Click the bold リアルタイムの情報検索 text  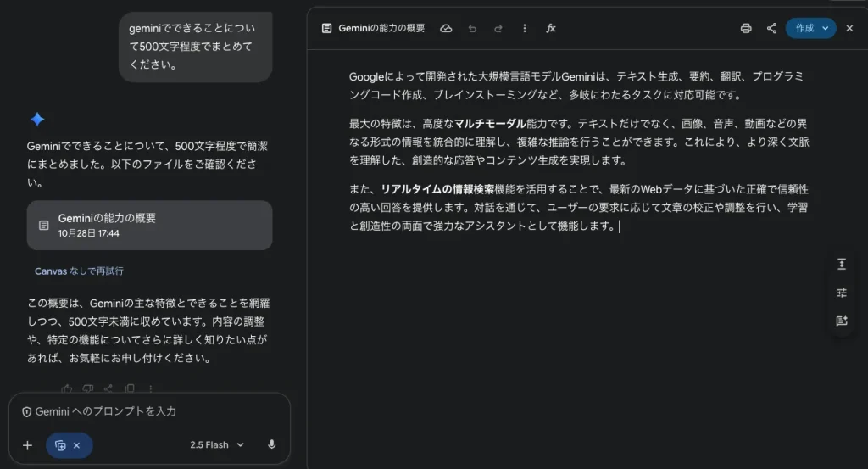[x=437, y=189]
